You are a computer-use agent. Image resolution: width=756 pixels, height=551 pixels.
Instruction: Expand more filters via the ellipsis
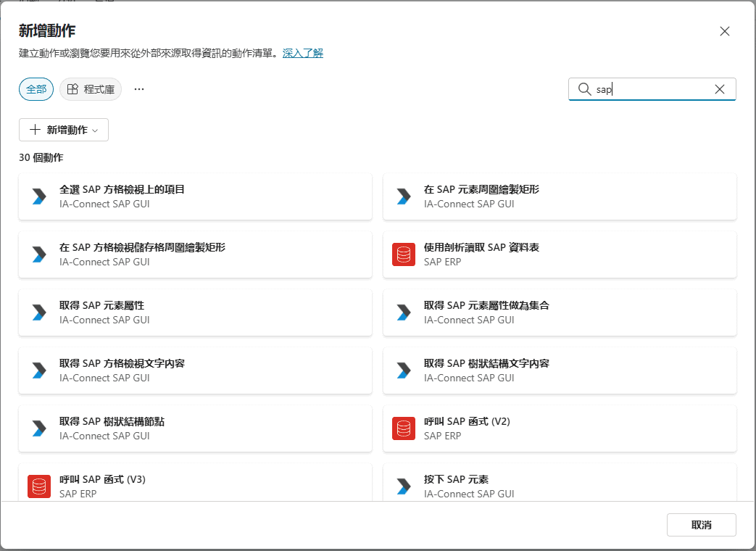[139, 89]
